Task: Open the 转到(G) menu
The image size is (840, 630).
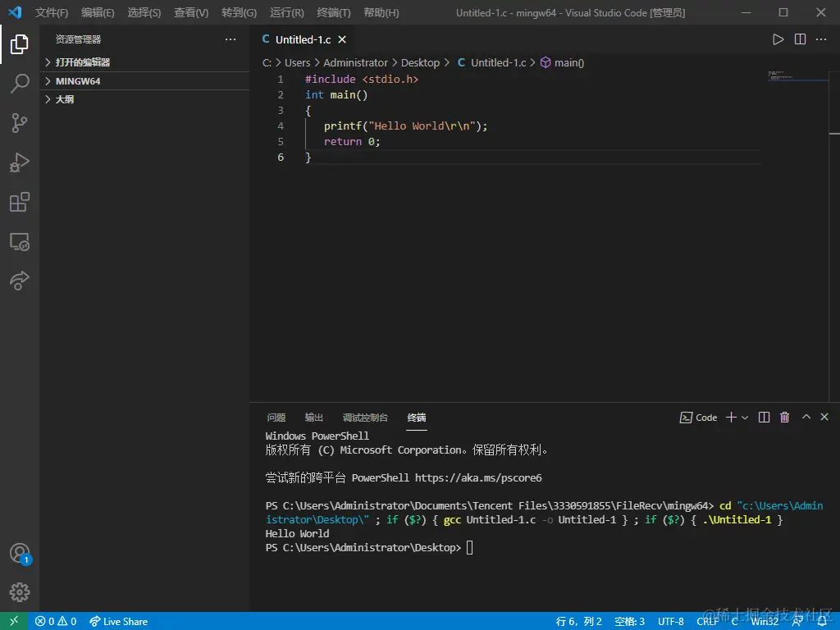Action: coord(239,12)
